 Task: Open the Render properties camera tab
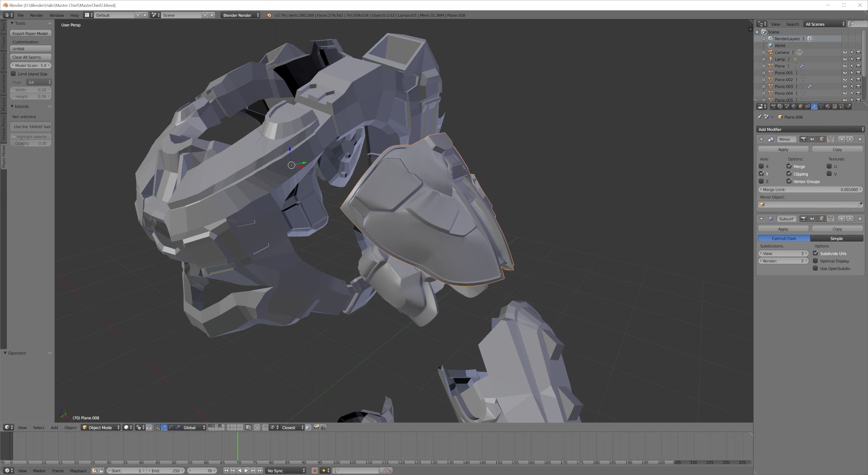click(774, 107)
